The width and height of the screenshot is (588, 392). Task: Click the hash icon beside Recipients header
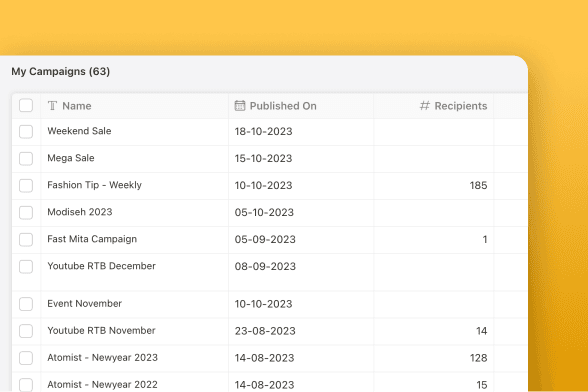tap(424, 105)
